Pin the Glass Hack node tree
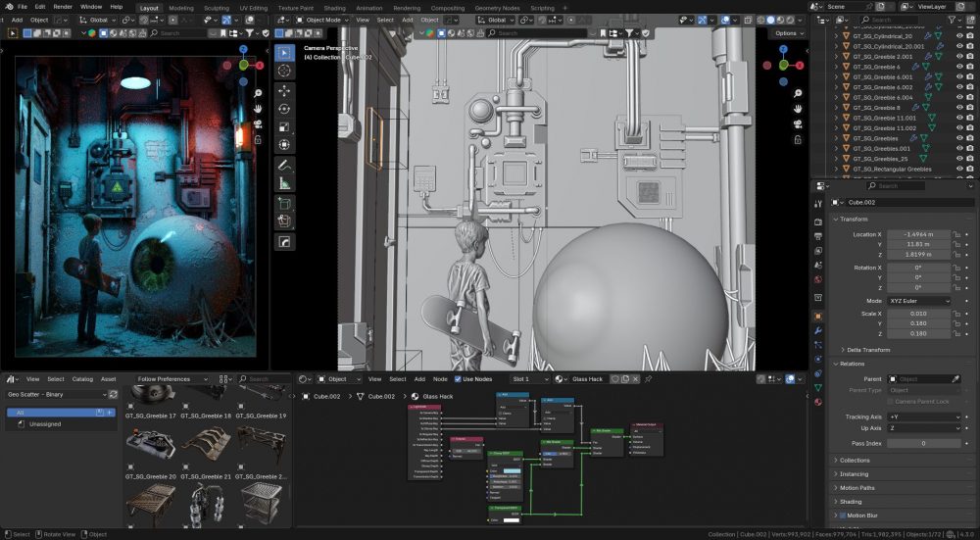Viewport: 980px width, 540px height. click(648, 378)
